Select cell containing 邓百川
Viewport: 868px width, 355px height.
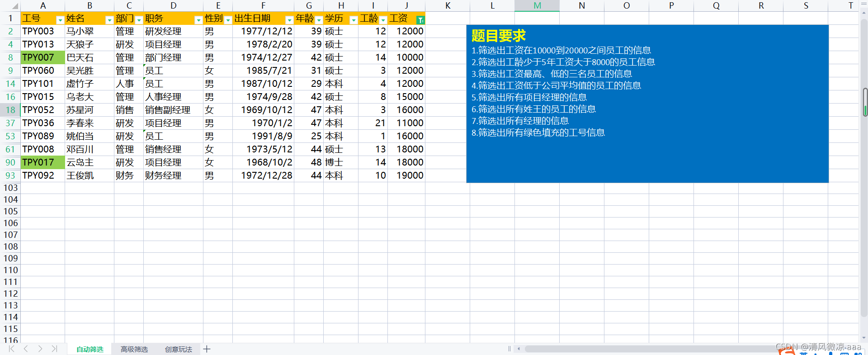pos(90,149)
